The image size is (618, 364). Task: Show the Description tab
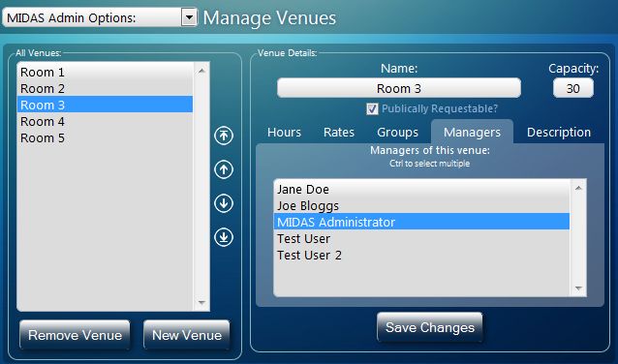tap(559, 133)
